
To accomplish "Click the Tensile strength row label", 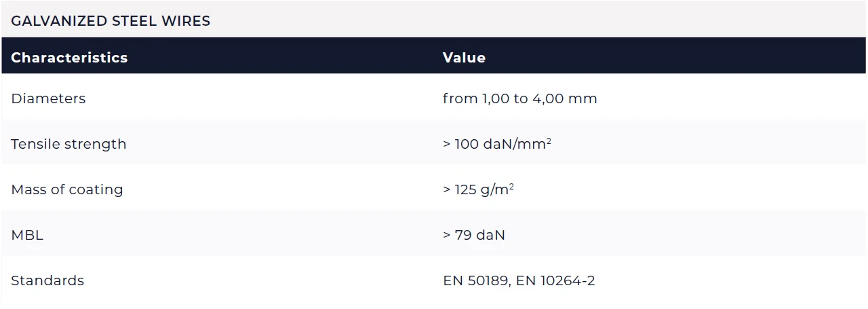I will tap(68, 144).
